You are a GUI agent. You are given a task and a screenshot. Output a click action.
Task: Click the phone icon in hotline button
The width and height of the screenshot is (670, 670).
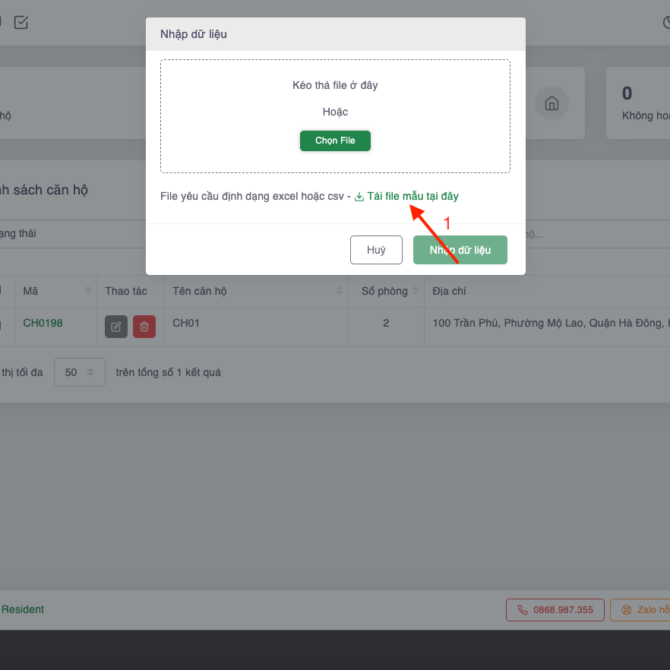pos(522,610)
